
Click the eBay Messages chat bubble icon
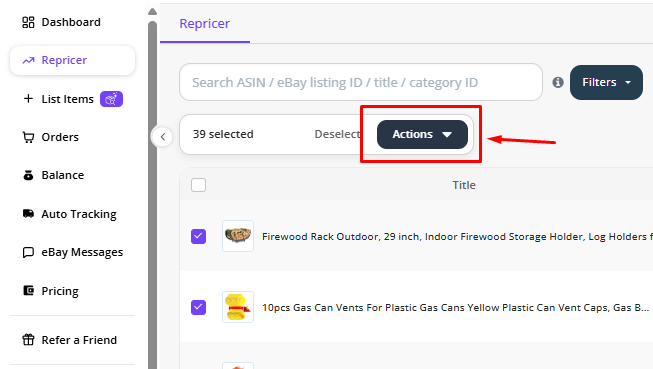(x=28, y=252)
